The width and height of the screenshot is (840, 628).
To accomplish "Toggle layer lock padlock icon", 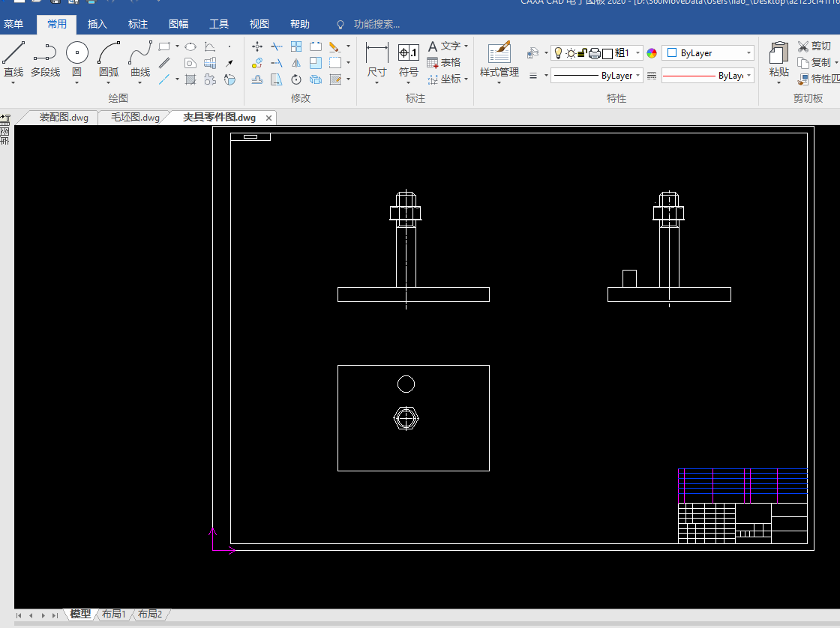I will [x=583, y=53].
